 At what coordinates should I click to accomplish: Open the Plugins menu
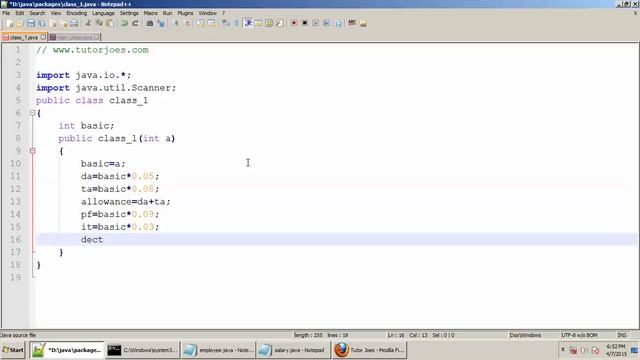tap(185, 13)
